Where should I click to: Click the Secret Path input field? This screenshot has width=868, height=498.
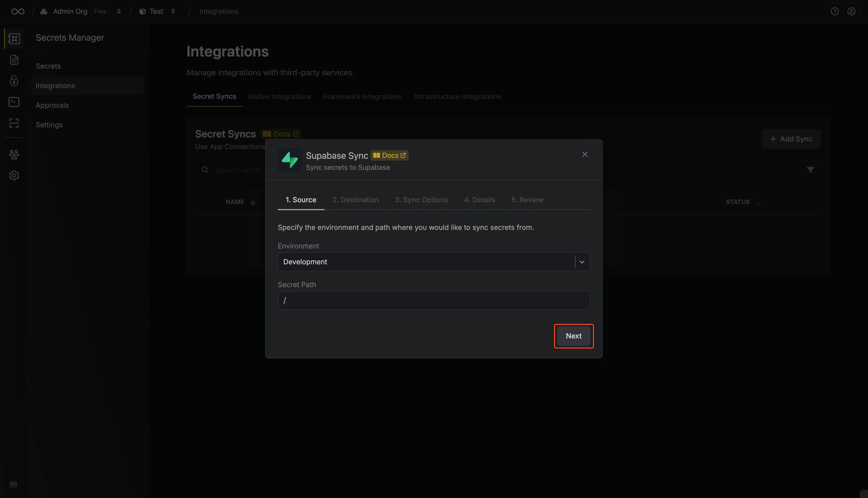pos(433,300)
